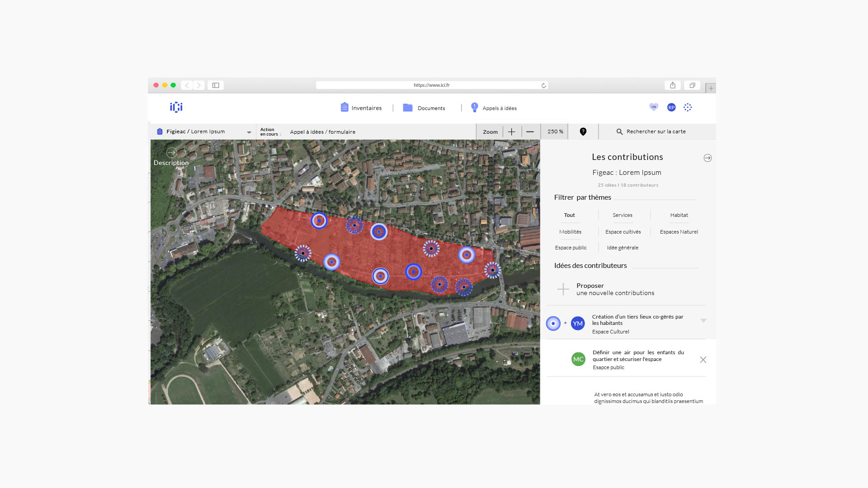This screenshot has height=488, width=868.
Task: Filter by Espaces Naturel theme
Action: click(x=679, y=232)
